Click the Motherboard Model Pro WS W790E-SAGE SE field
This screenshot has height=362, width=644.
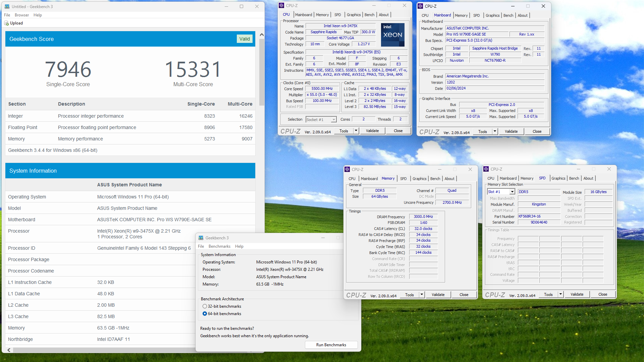pos(476,34)
